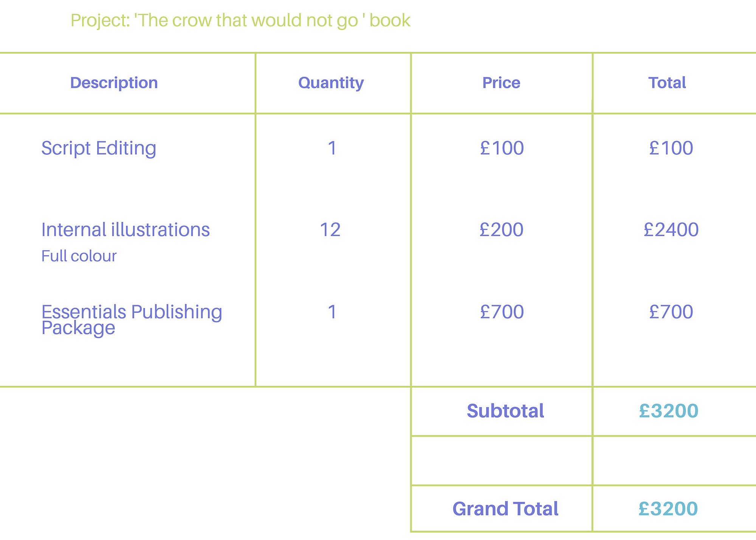This screenshot has height=540, width=756.
Task: Click the Full colour note text
Action: click(x=79, y=256)
